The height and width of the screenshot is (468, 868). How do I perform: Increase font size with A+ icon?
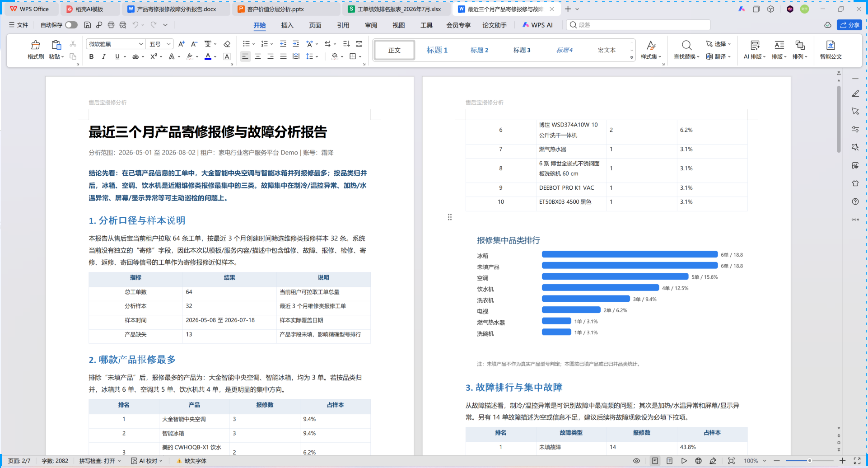click(x=182, y=44)
